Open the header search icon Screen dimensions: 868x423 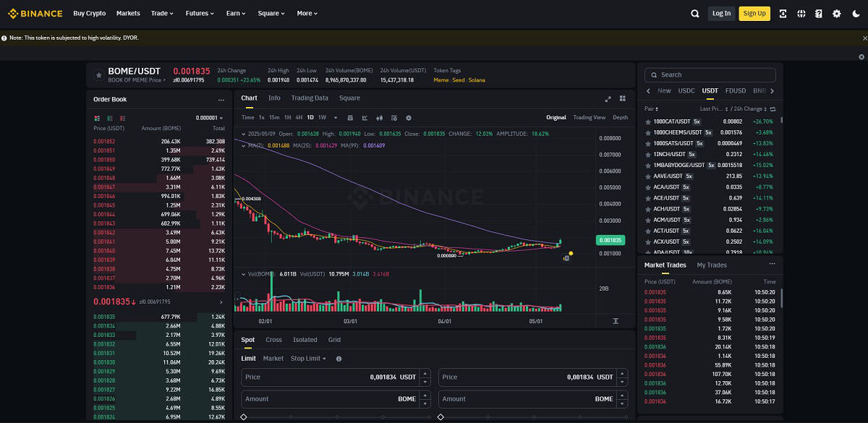point(695,13)
